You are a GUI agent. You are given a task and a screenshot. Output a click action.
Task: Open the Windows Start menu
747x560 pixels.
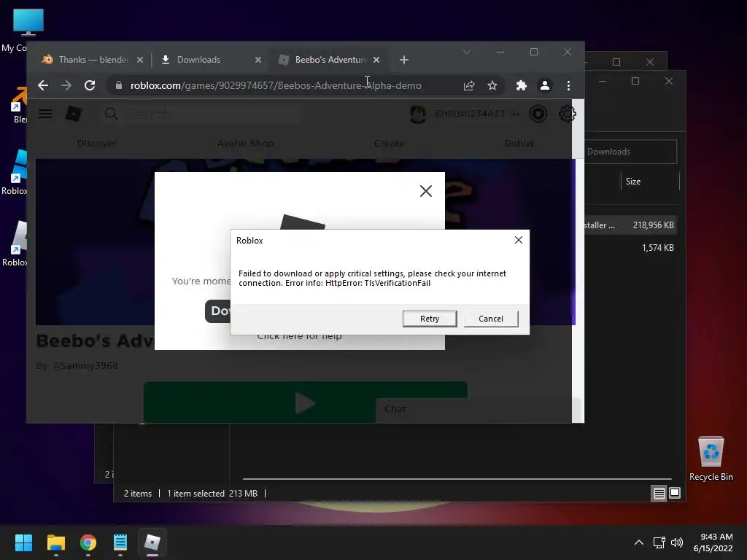point(23,542)
